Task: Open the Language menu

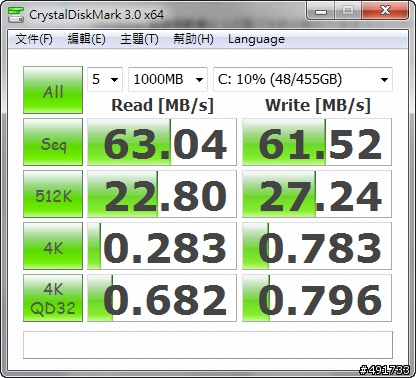Action: pos(256,39)
